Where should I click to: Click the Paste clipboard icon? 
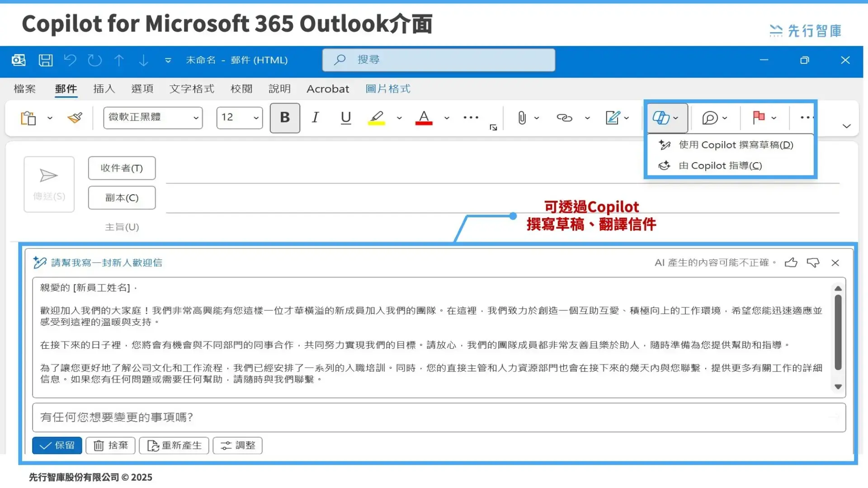pyautogui.click(x=28, y=118)
